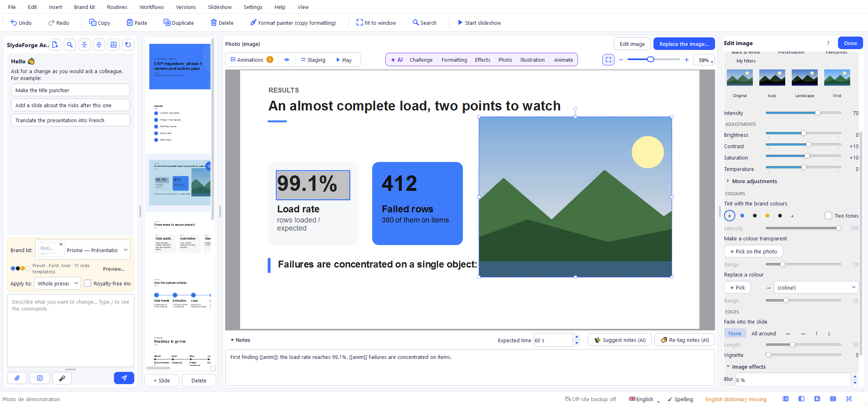Image resolution: width=868 pixels, height=406 pixels.
Task: Toggle the eye visibility icon near Animations
Action: [287, 60]
